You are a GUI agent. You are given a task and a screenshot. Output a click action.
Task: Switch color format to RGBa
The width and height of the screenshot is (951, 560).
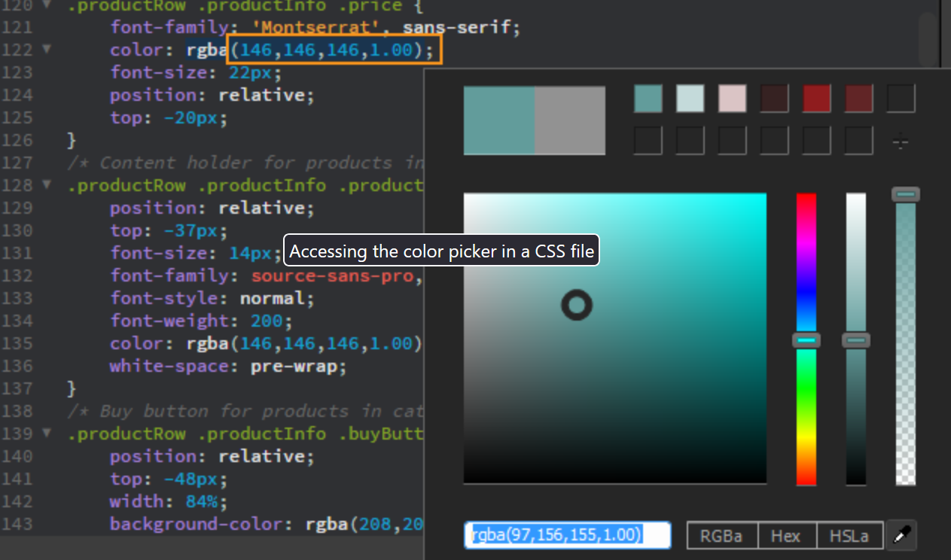coord(721,536)
